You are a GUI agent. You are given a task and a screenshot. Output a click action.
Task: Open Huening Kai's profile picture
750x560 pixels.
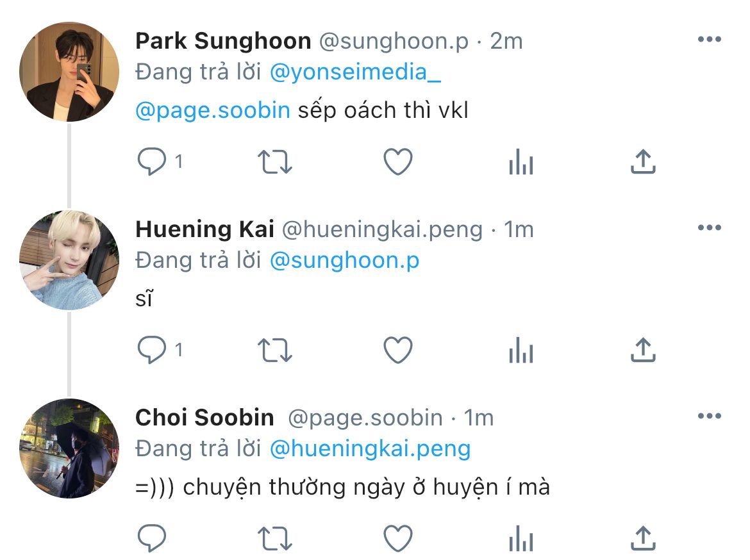(69, 260)
